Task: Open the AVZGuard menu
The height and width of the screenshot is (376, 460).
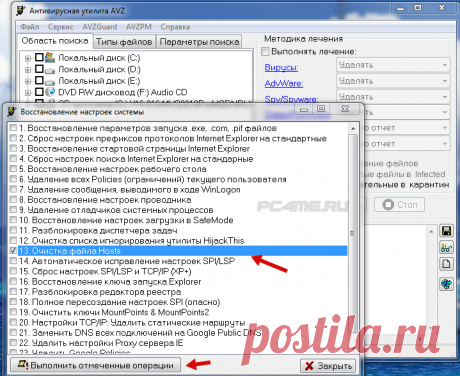Action: [100, 27]
